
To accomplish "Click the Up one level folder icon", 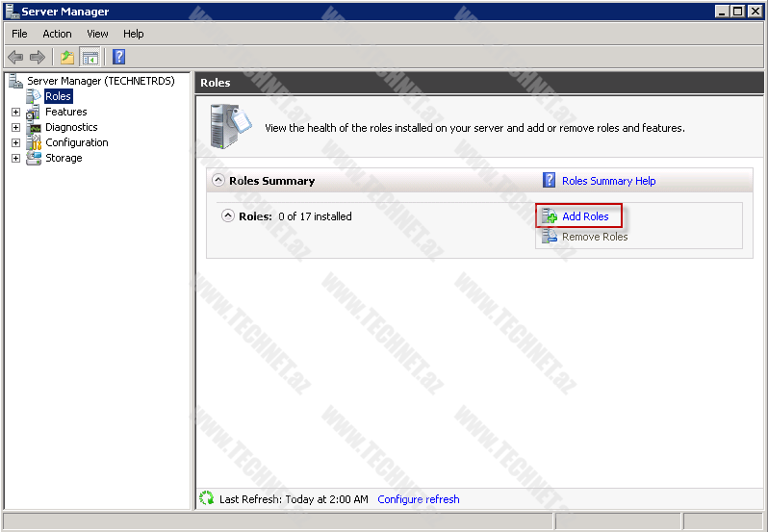I will 67,58.
